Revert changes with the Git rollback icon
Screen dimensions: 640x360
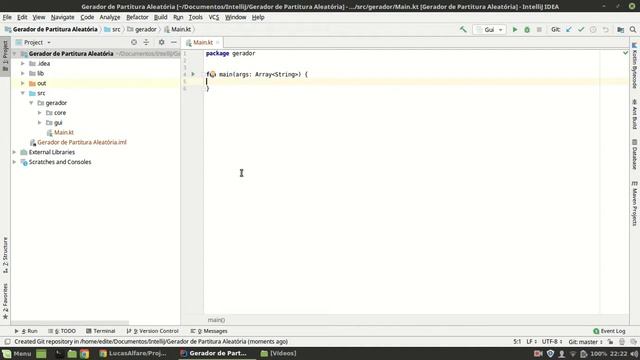coord(606,29)
